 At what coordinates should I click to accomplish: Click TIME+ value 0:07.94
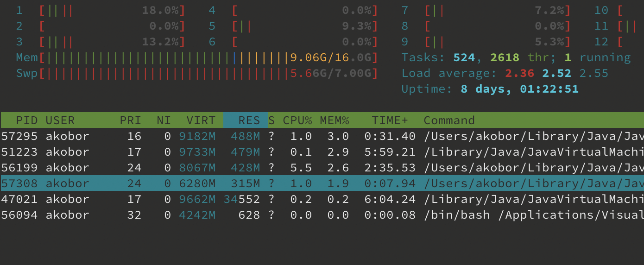tap(390, 183)
